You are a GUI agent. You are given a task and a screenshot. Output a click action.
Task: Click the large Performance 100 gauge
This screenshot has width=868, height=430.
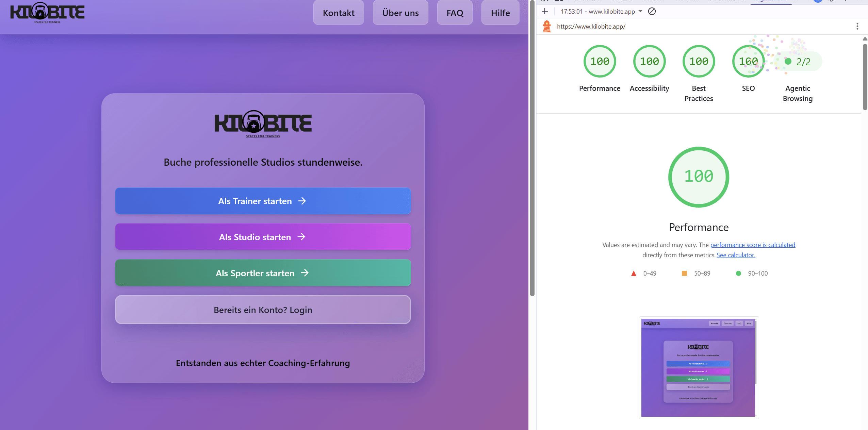[x=699, y=177]
